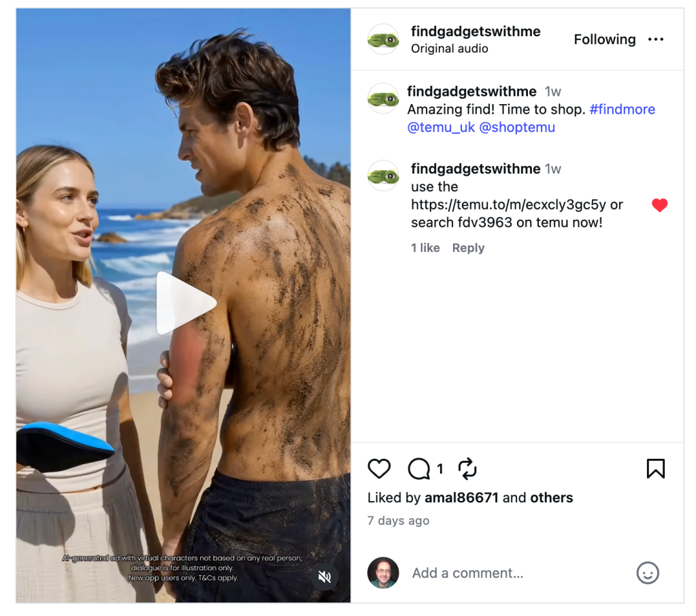Unlike the comment's red heart
Screen dimensions: 696x616
click(x=660, y=205)
